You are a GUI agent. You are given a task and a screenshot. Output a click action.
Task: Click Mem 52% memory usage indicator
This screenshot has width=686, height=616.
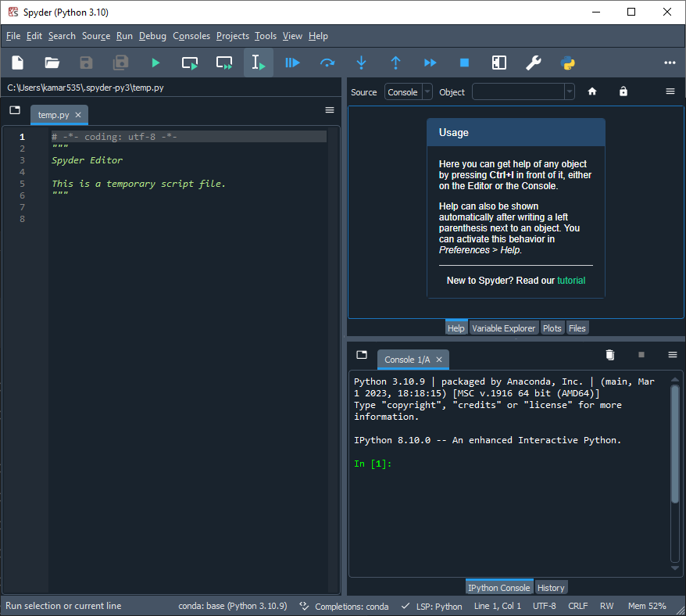[x=647, y=606]
